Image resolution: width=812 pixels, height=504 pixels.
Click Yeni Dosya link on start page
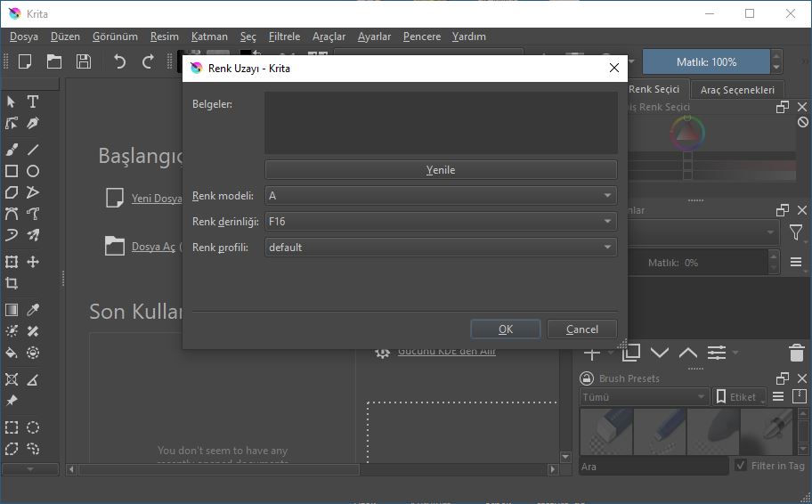point(157,199)
